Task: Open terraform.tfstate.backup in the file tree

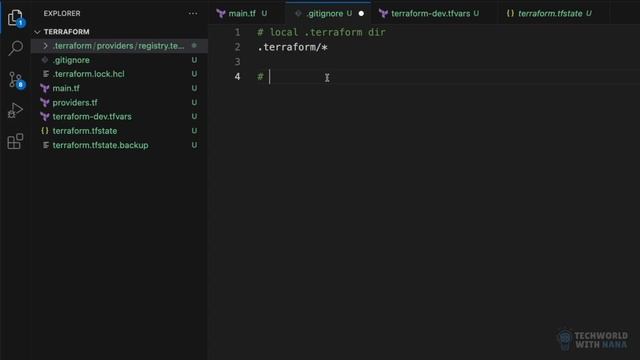Action: pyautogui.click(x=100, y=145)
